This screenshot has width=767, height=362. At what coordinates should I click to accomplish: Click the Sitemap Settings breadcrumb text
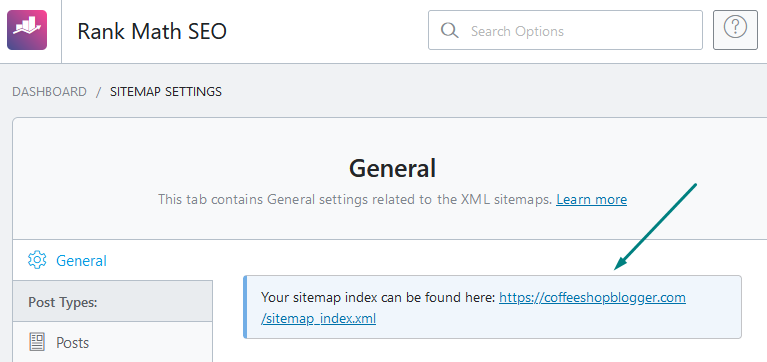point(166,91)
